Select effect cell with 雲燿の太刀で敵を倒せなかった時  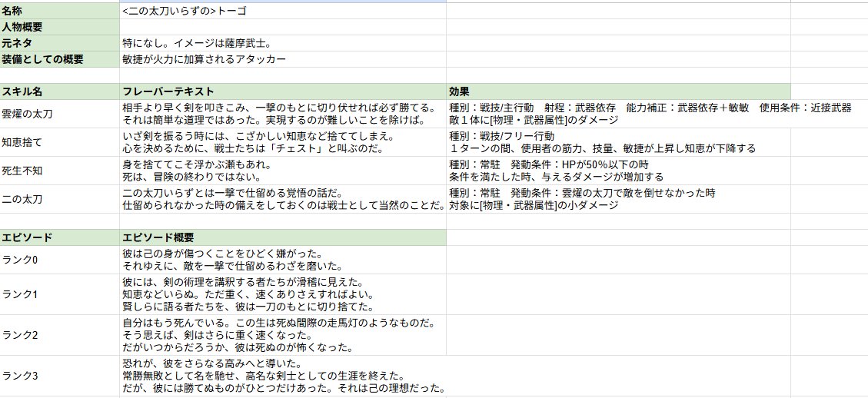tap(618, 199)
